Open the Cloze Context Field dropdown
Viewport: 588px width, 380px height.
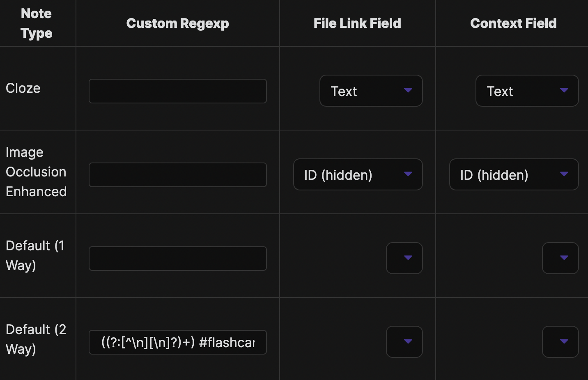click(x=527, y=91)
